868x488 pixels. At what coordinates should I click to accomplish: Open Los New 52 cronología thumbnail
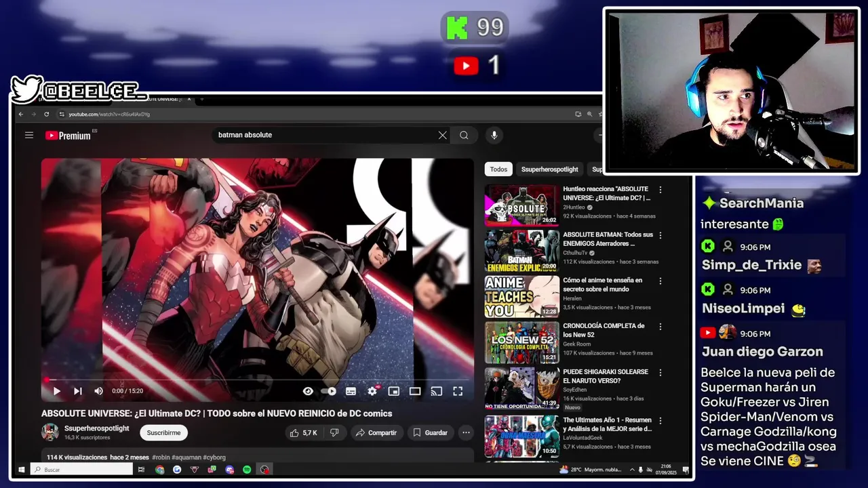coord(521,342)
